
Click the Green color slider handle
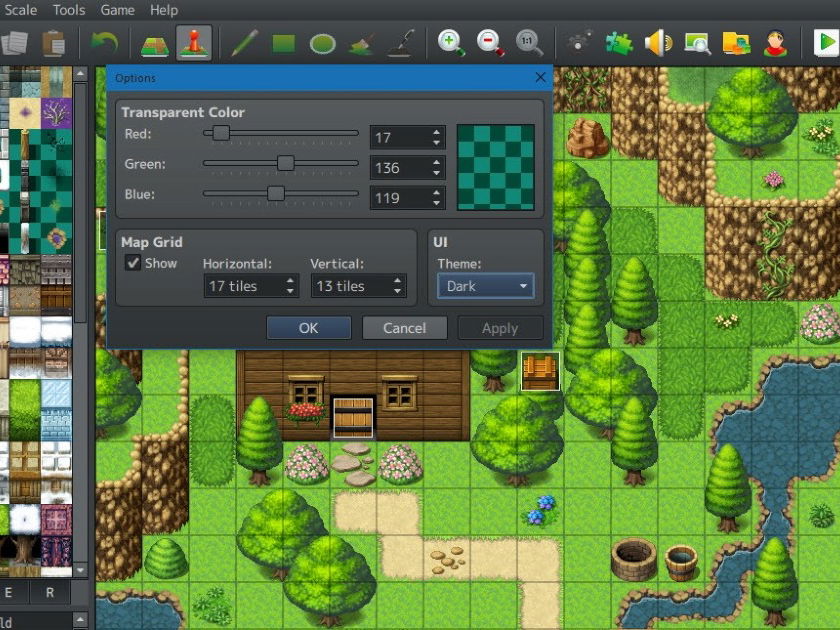click(x=285, y=163)
